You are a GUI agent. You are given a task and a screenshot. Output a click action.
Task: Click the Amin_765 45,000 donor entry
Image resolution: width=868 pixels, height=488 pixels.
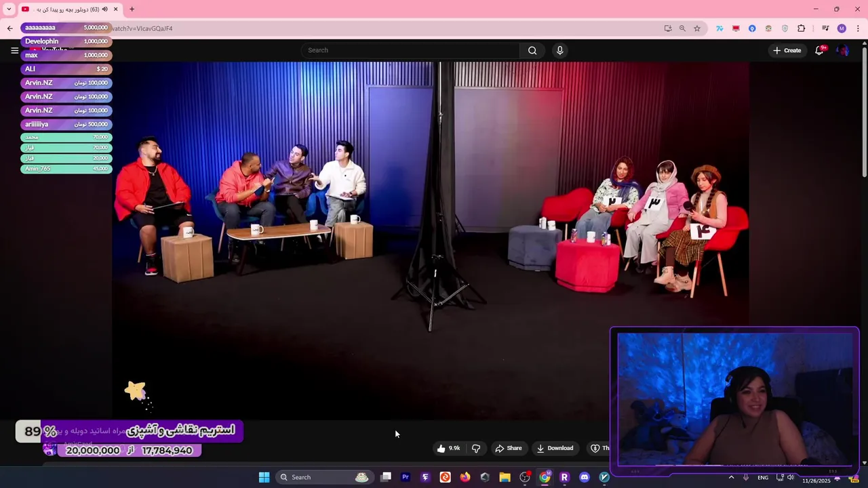pos(66,168)
